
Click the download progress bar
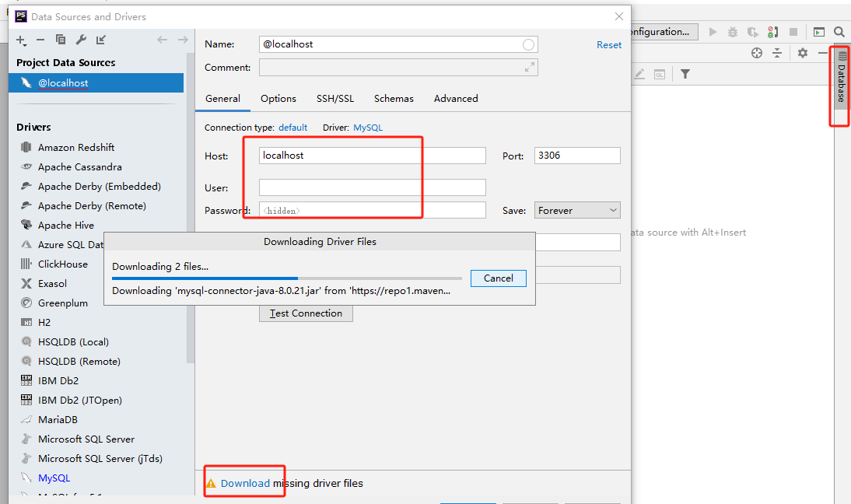tap(287, 279)
